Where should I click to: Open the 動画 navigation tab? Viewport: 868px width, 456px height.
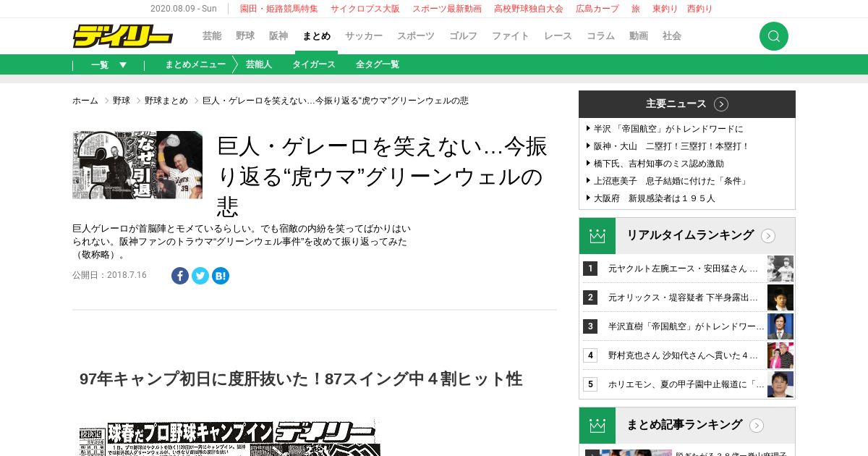pyautogui.click(x=639, y=36)
